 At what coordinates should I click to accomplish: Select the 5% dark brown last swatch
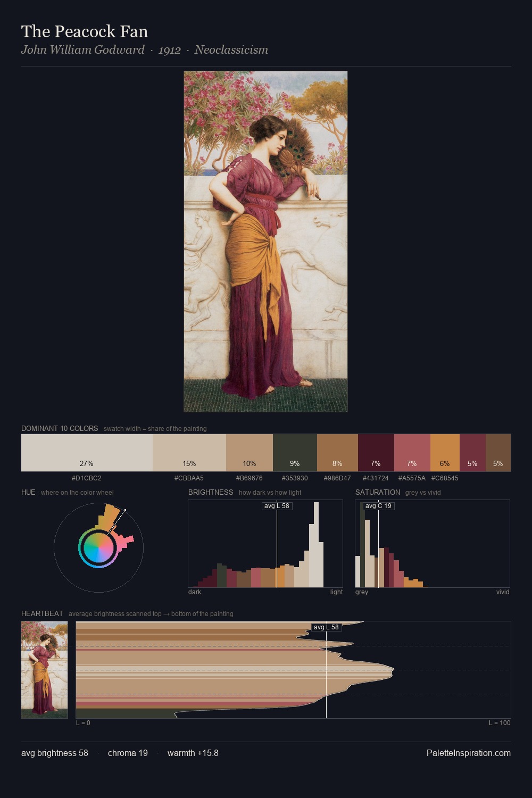click(x=498, y=453)
